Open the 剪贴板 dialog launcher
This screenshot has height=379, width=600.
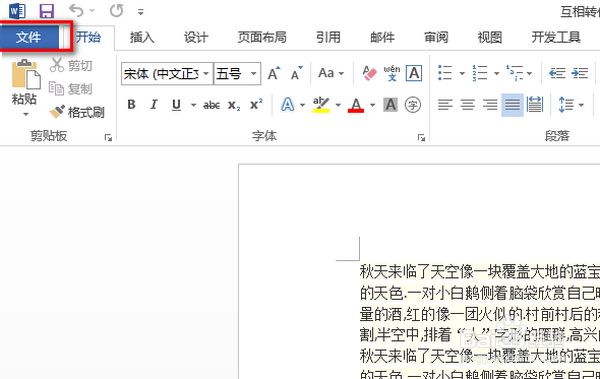(108, 137)
